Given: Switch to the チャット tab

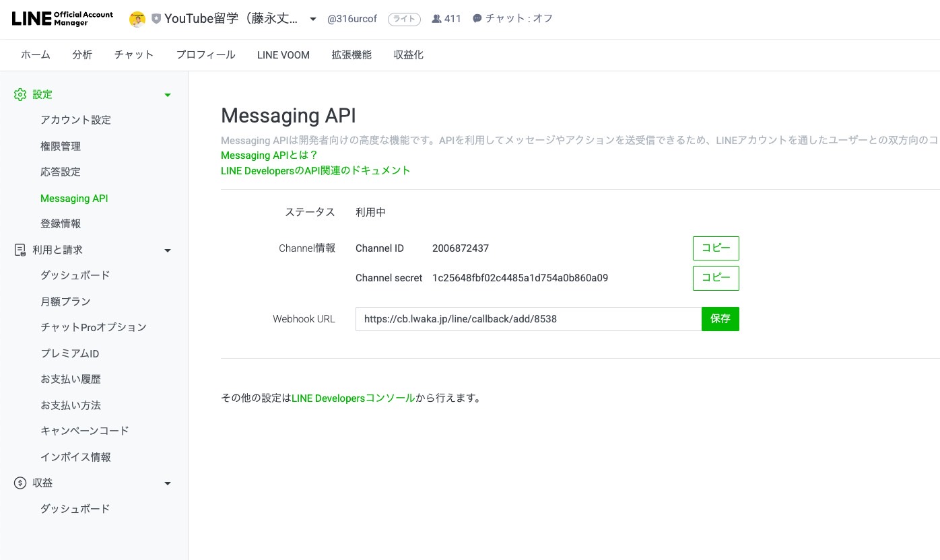Looking at the screenshot, I should tap(134, 55).
